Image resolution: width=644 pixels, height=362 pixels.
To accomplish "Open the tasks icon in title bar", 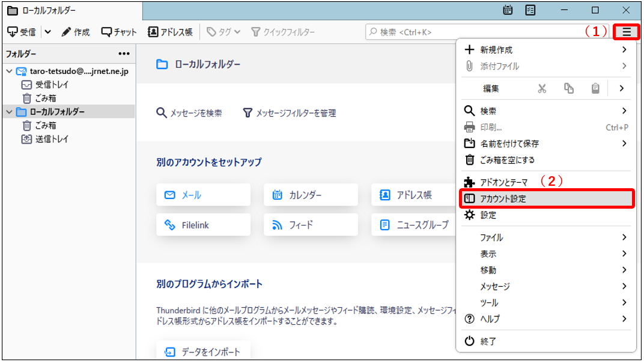I will coord(530,10).
